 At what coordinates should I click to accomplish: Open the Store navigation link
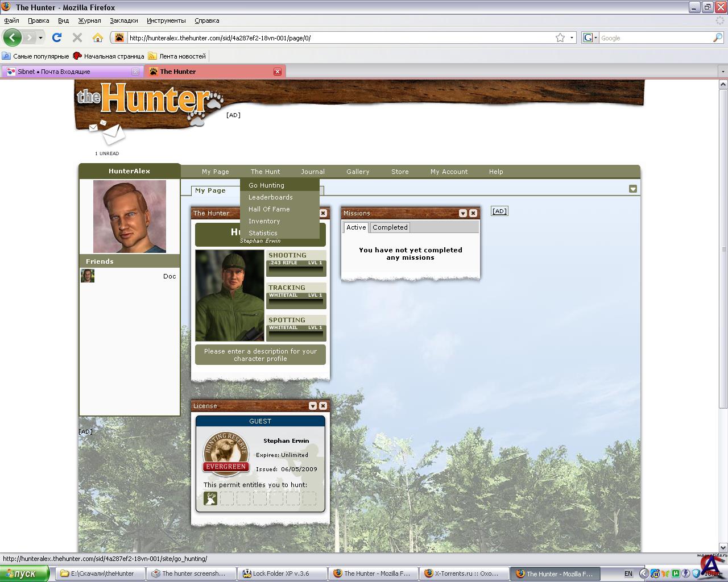click(400, 172)
